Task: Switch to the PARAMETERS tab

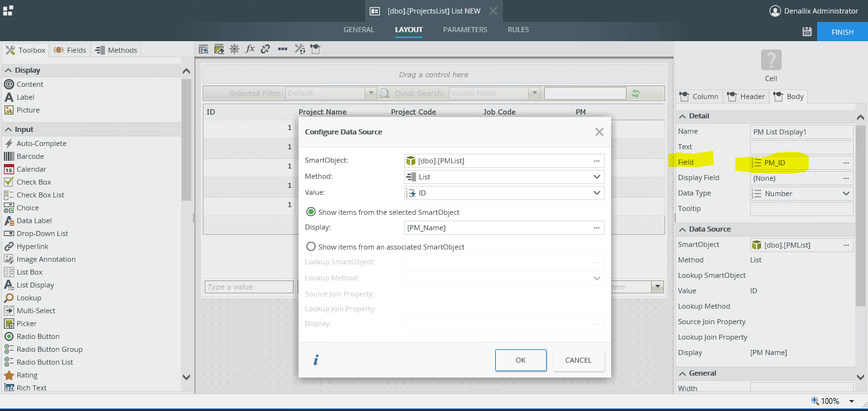Action: [465, 30]
